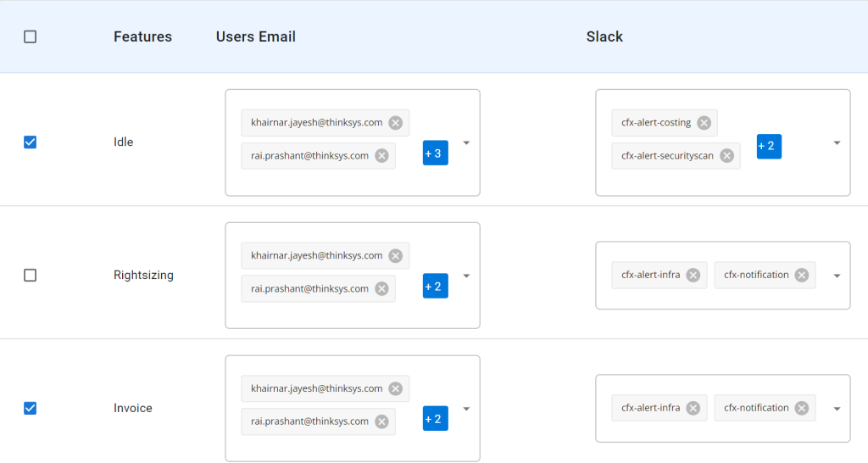The image size is (868, 463).
Task: Show the +3 more emails in Idle
Action: 436,153
